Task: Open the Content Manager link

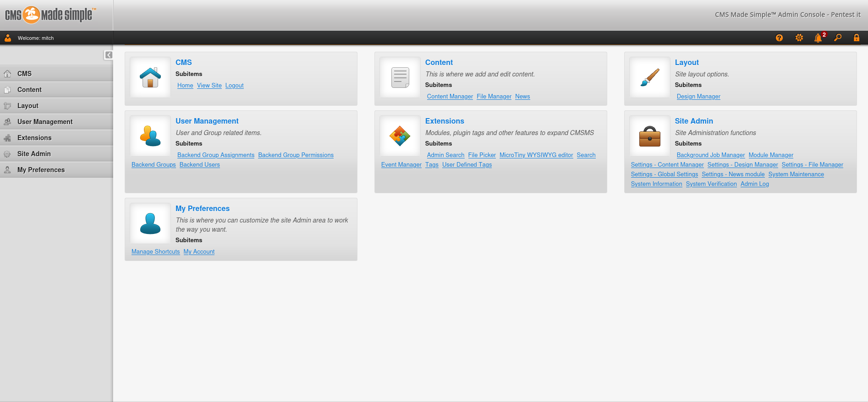Action: click(x=450, y=97)
